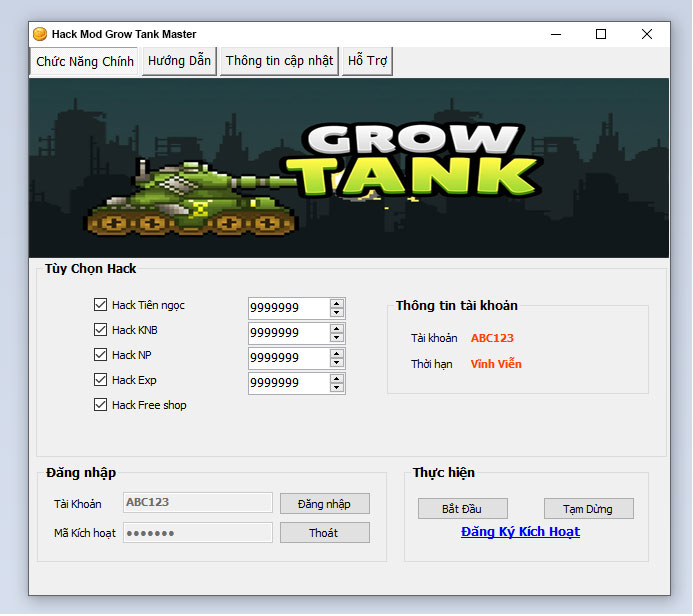Decrease the Hack KNB value with down arrow
Screen dimensions: 693x616
(x=337, y=338)
